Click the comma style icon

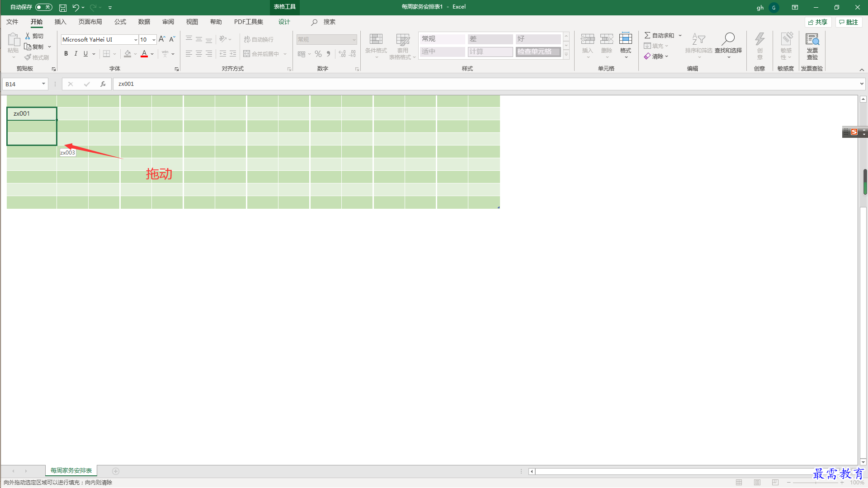[x=329, y=54]
